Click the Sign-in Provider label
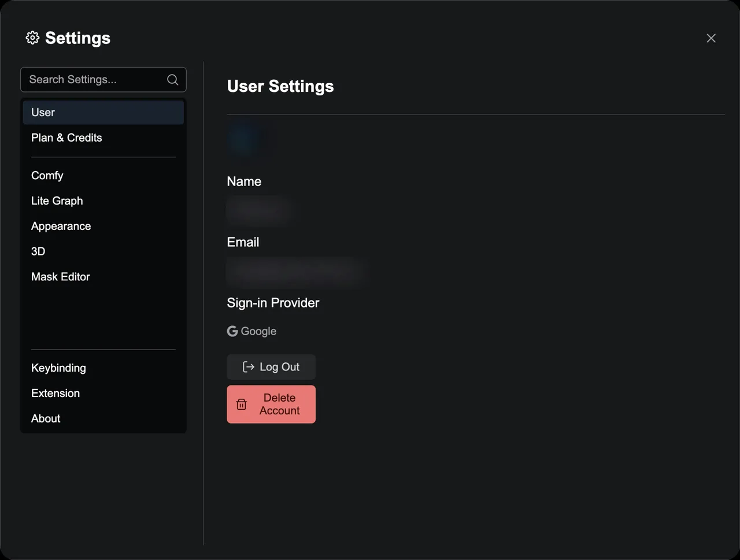Screen dimensions: 740x560 [273, 303]
